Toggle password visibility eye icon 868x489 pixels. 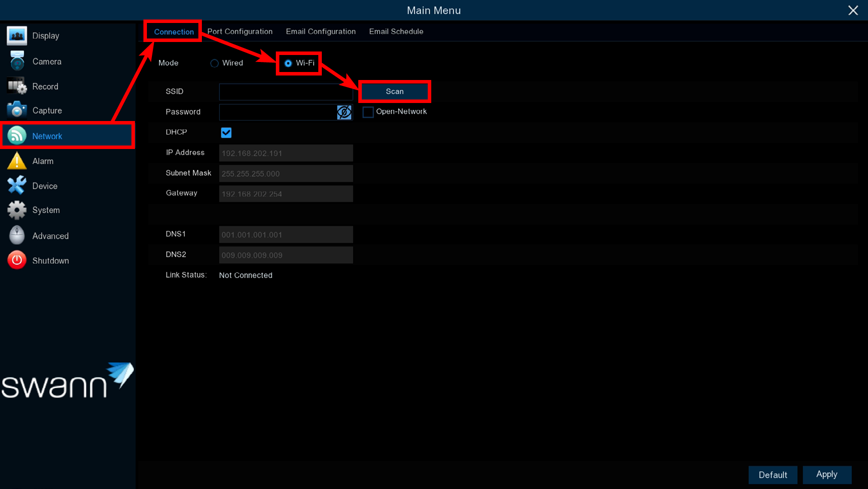[344, 112]
